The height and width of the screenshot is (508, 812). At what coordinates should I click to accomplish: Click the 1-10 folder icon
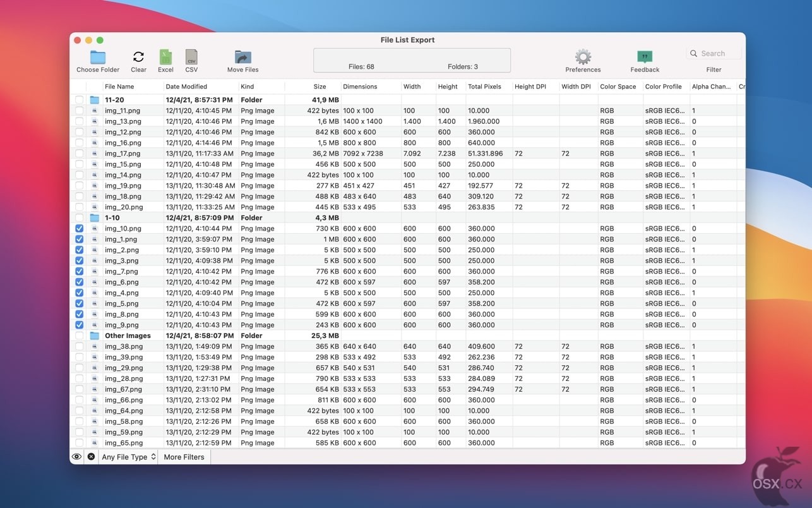[95, 218]
